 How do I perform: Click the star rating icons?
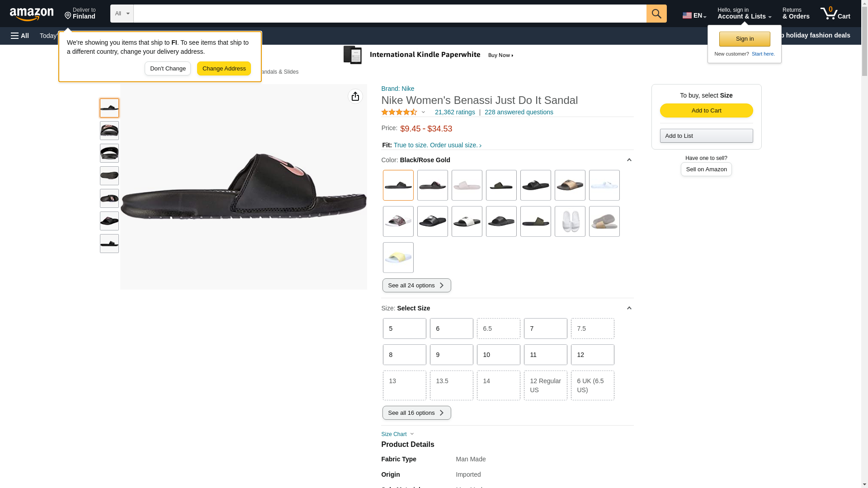(x=399, y=112)
